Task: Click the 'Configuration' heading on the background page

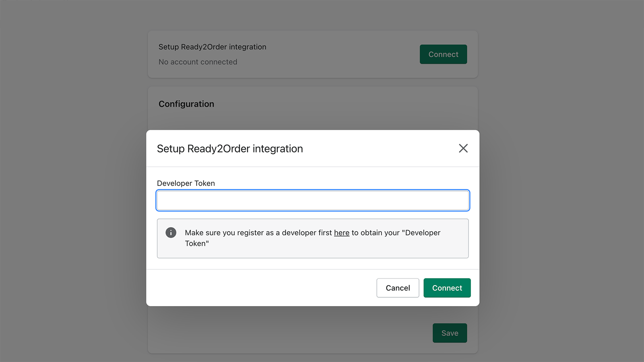Action: tap(186, 104)
